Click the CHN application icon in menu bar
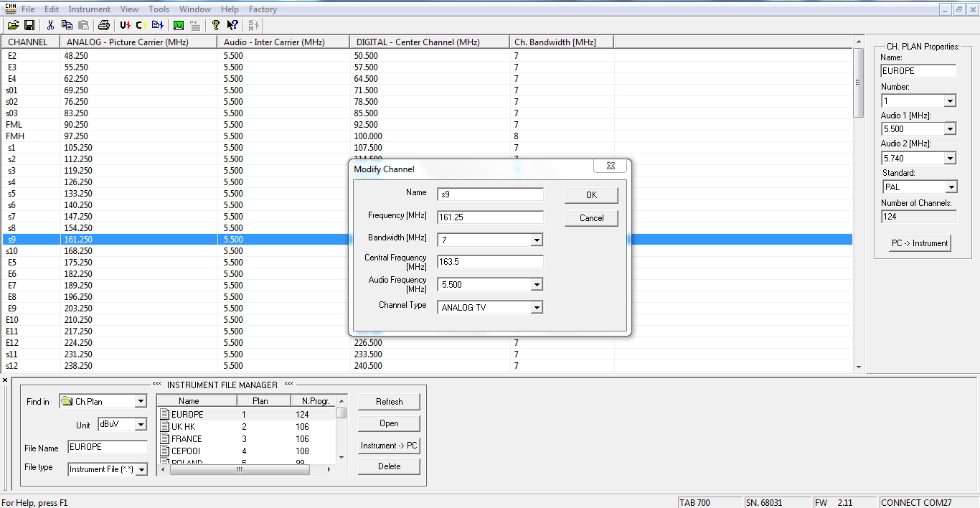Image resolution: width=980 pixels, height=508 pixels. pos(10,9)
